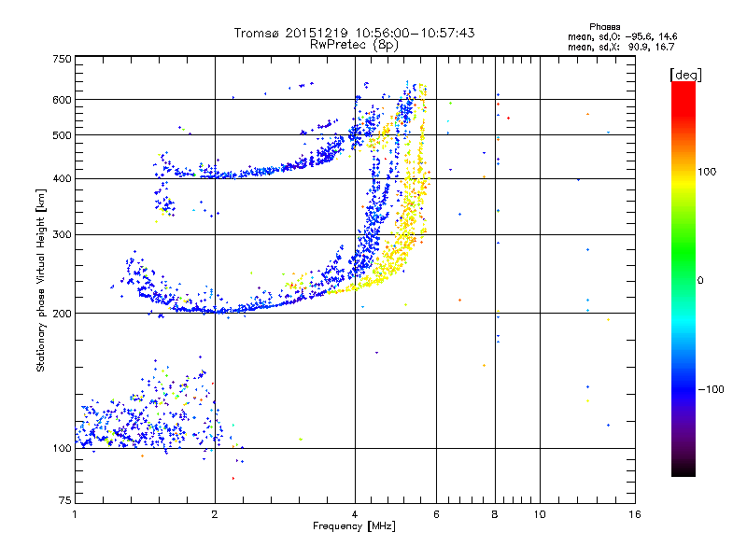The image size is (747, 560).
Task: Select the "mean, sd,X: 90.9, 16.7" line
Action: 621,47
